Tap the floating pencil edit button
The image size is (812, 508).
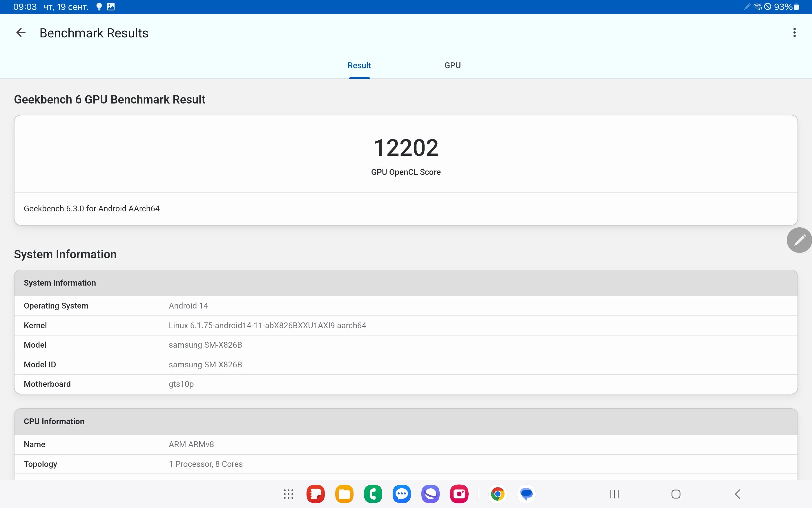point(799,240)
